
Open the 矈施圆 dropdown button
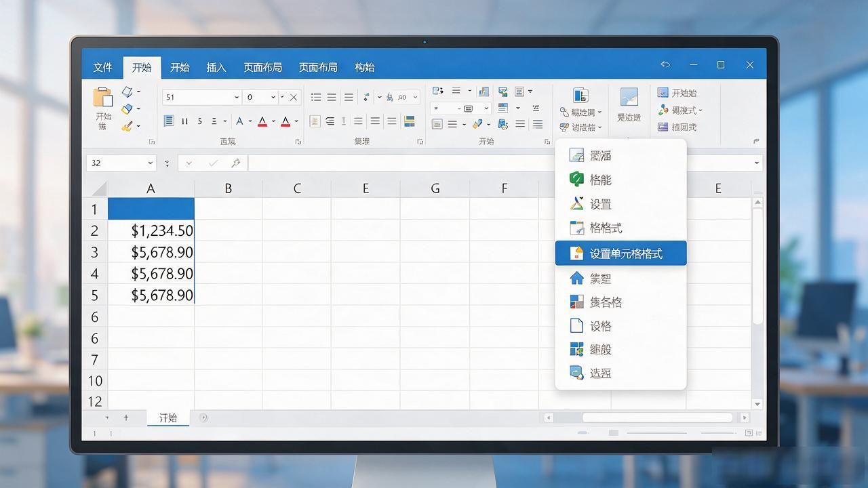pyautogui.click(x=580, y=112)
